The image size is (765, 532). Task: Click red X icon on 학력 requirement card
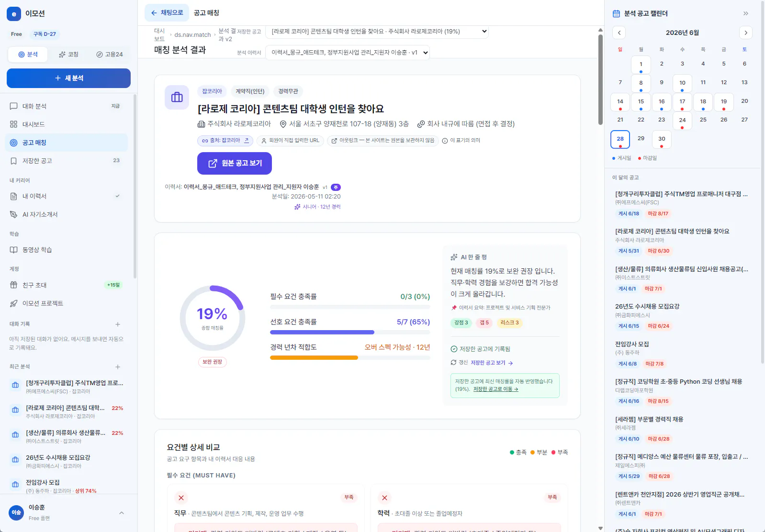pos(384,498)
